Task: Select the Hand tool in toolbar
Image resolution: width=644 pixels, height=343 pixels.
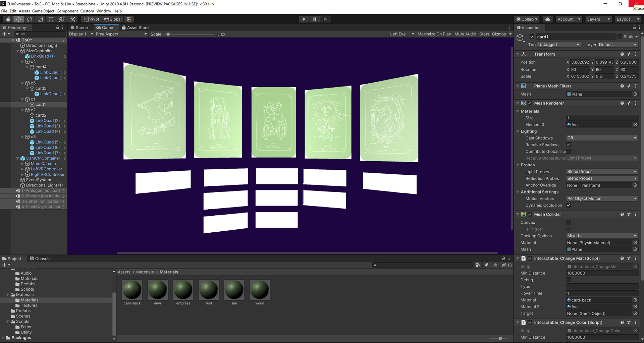Action: tap(8, 19)
